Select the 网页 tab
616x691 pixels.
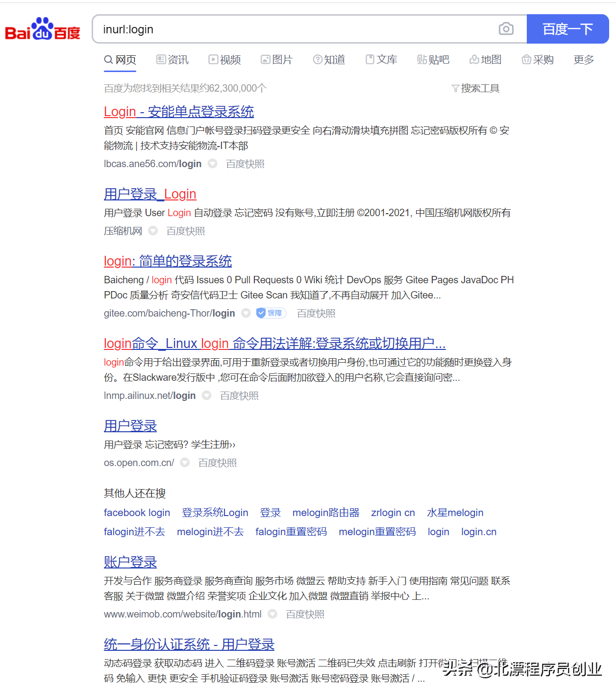point(120,60)
